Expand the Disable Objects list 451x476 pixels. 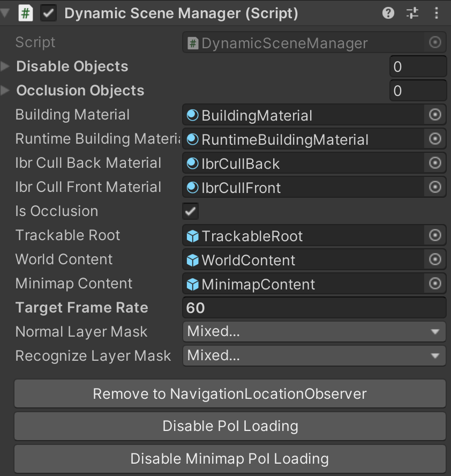click(5, 66)
